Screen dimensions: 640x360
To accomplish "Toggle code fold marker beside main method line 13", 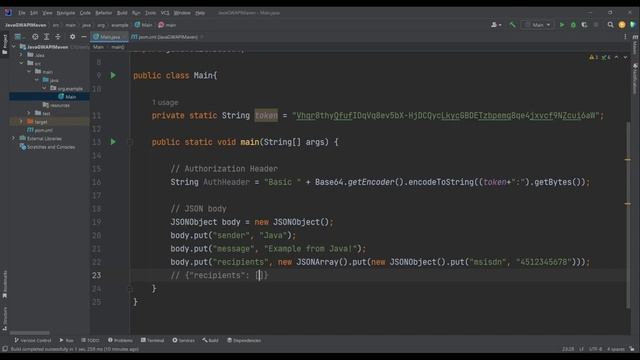I will 130,142.
